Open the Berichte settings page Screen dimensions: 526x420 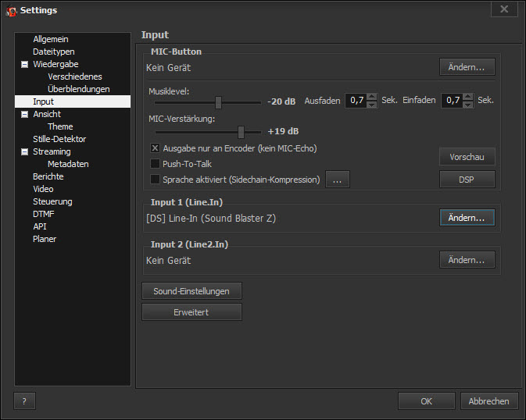click(48, 176)
